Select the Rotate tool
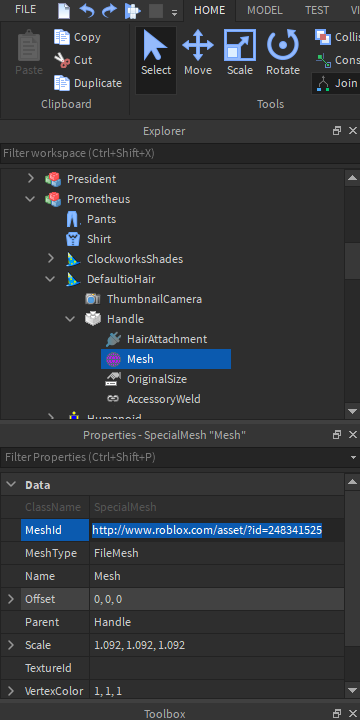 [283, 53]
